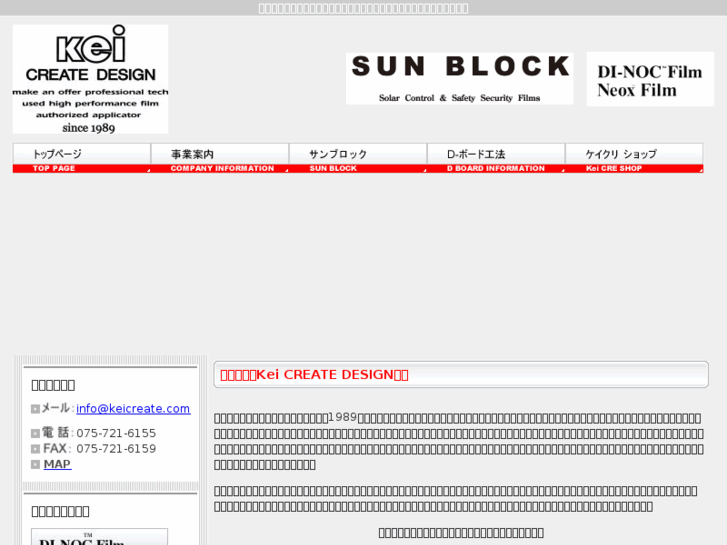727x545 pixels.
Task: Click the Kei CREATE DESIGN section heading
Action: click(x=461, y=374)
